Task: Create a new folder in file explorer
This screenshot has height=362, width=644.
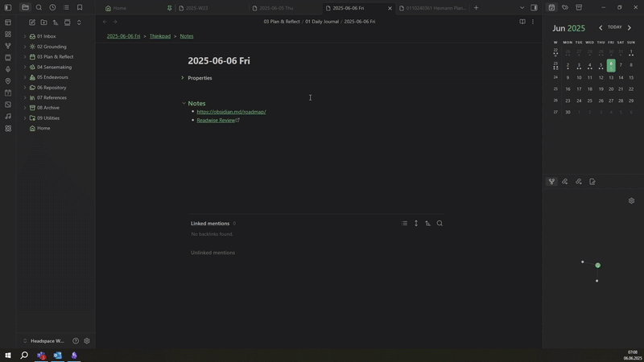Action: click(43, 23)
